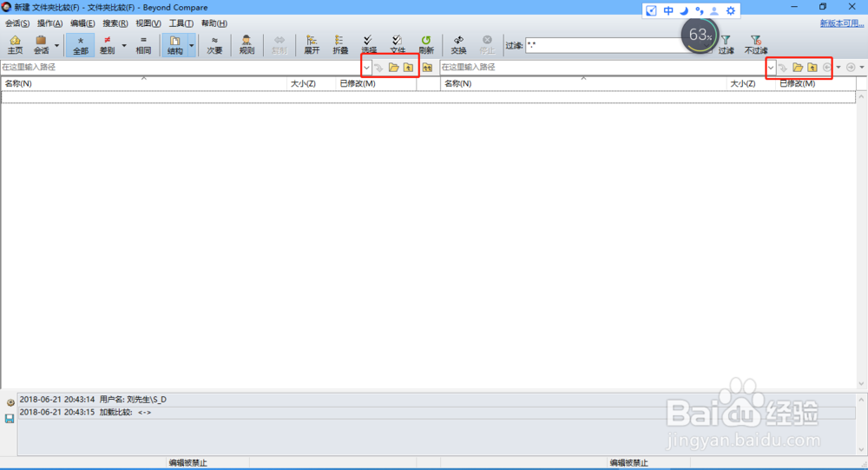Screen dimensions: 868x470
Task: Click the 主页 home toolbar icon
Action: click(15, 45)
